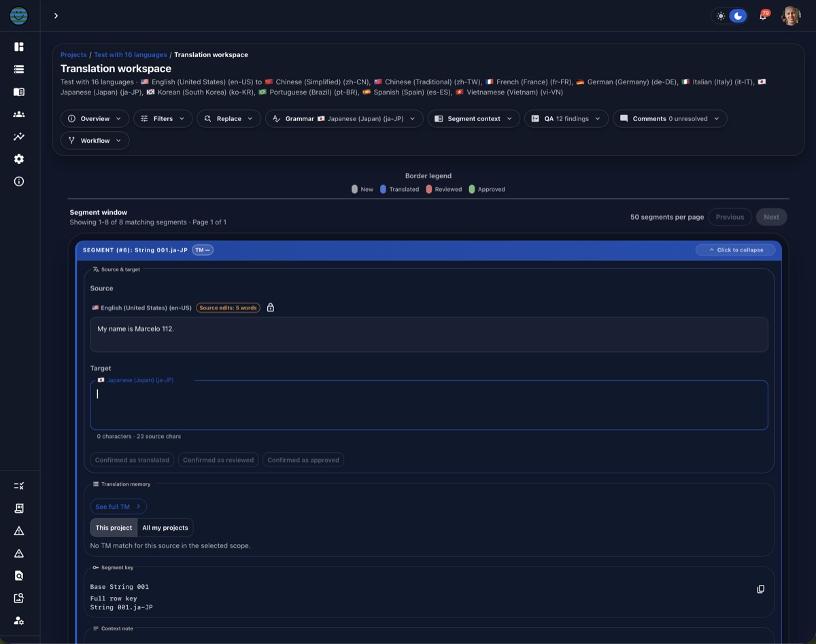Select the All my projects tab
The image size is (816, 644).
point(165,528)
